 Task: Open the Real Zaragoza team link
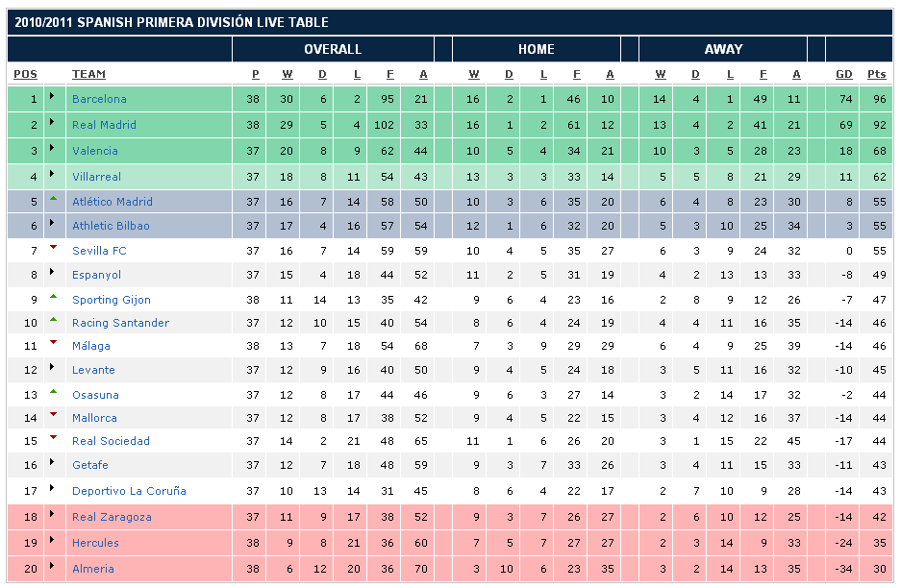[x=111, y=517]
